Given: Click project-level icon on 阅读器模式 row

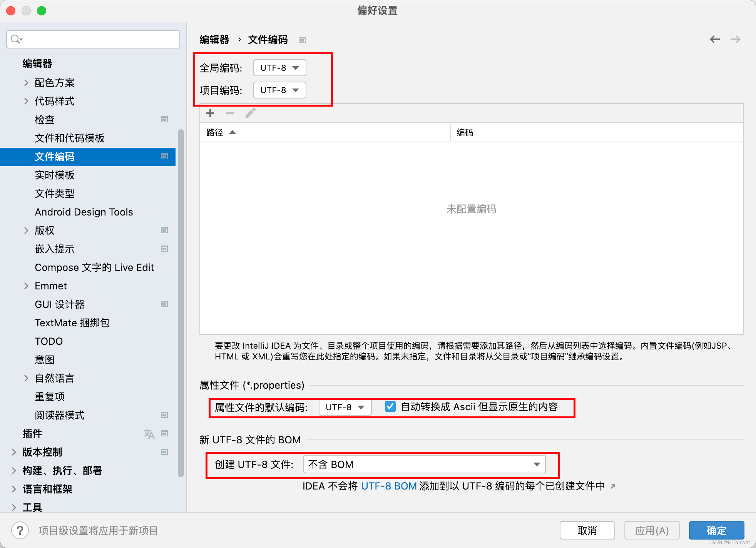Looking at the screenshot, I should coord(164,415).
